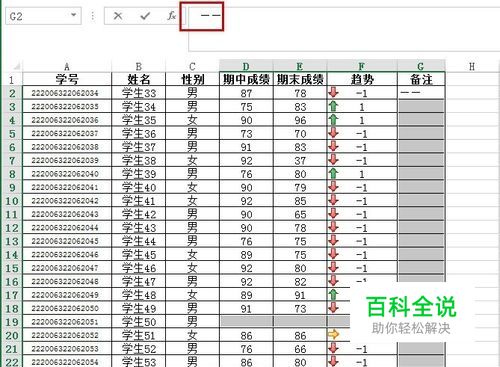Viewport: 500px width, 367px height.
Task: Select student ID 222006322062040
Action: 67,174
